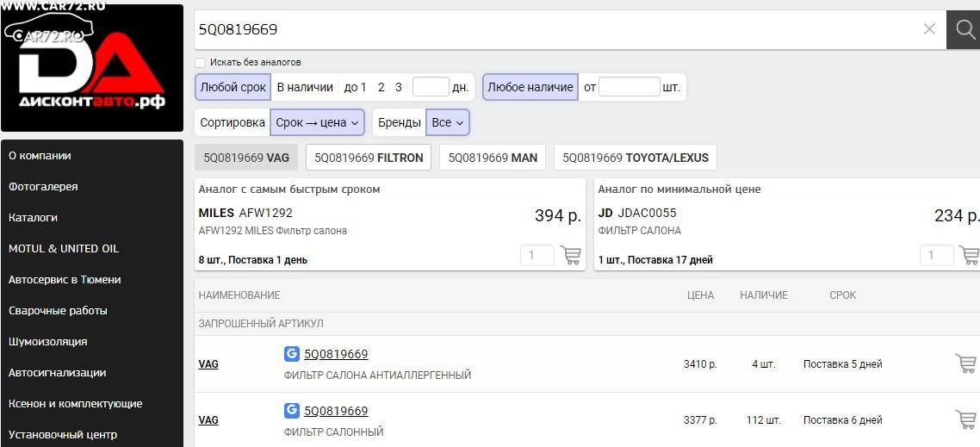Image resolution: width=980 pixels, height=447 pixels.
Task: Set quantity field for JD JDAC0055
Action: click(x=937, y=255)
